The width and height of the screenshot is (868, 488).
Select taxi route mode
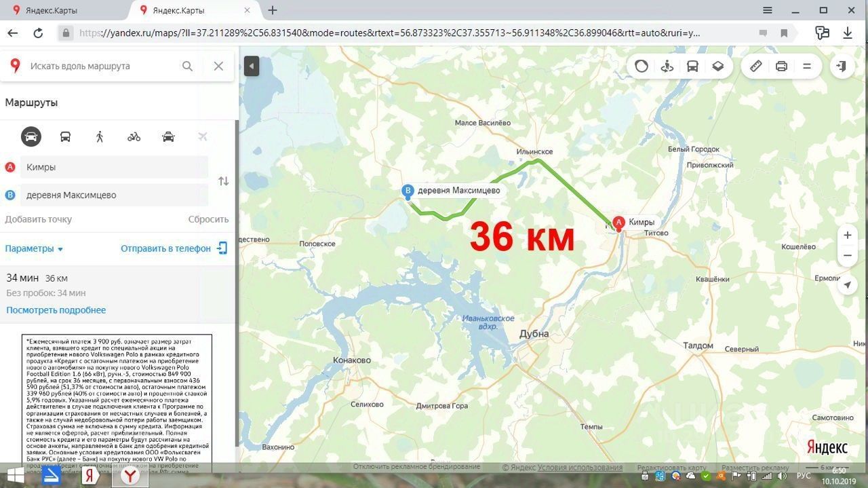(168, 136)
